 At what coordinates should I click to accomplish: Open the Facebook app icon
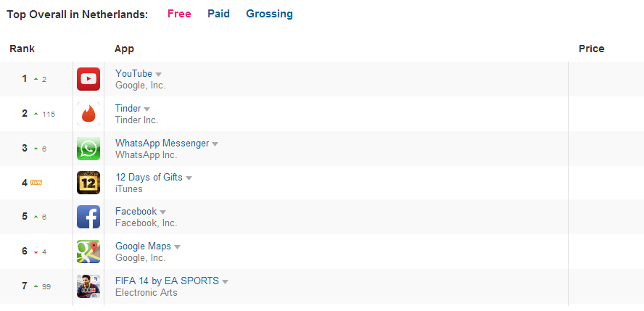(x=88, y=217)
